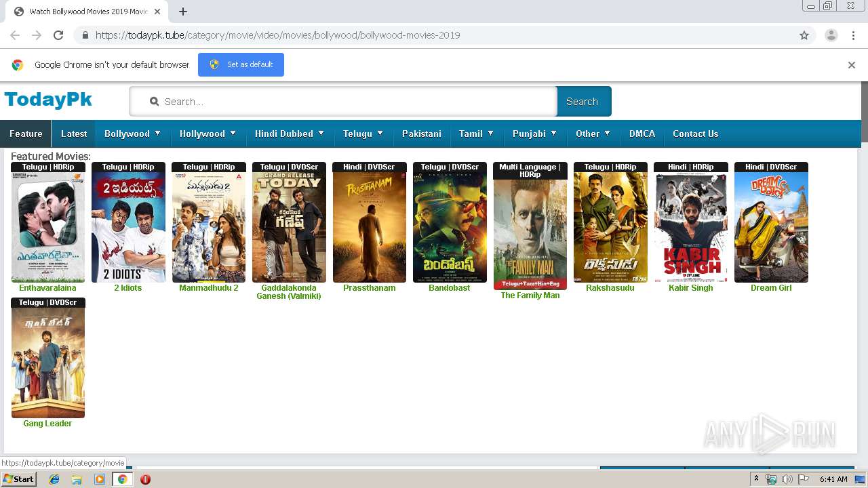Reload the page with refresh icon

(x=58, y=35)
